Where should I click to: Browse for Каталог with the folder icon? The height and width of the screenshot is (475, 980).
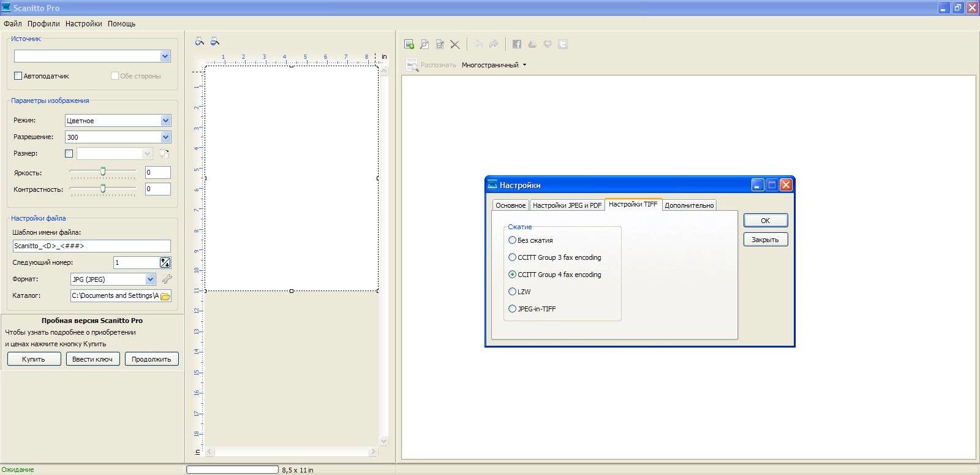click(x=165, y=296)
